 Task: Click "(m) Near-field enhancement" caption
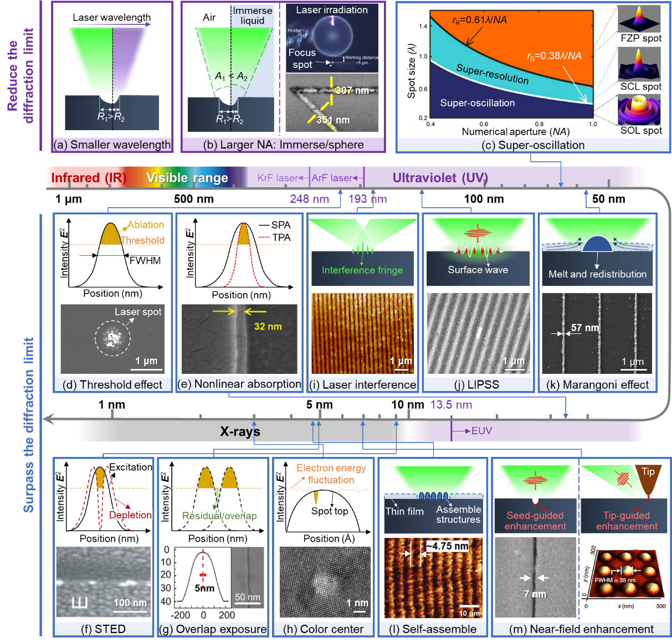point(581,629)
